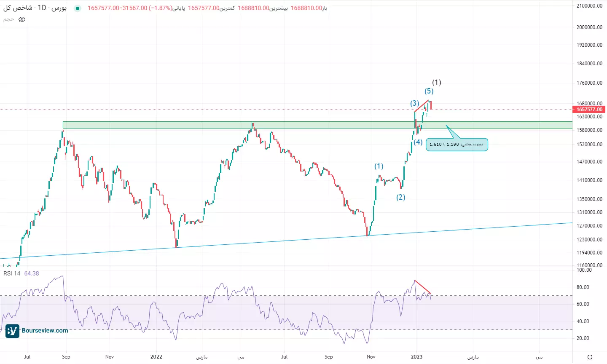
Task: Click the symbol name شاخص کل
Action: (x=18, y=8)
